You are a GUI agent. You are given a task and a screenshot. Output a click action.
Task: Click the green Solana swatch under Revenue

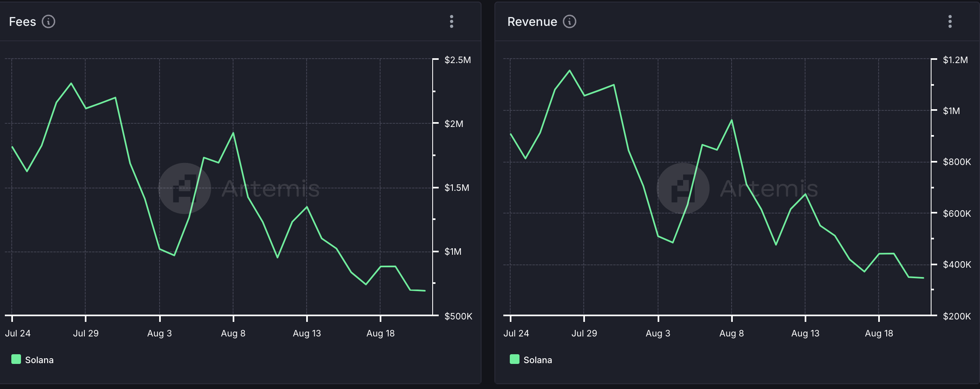click(515, 359)
